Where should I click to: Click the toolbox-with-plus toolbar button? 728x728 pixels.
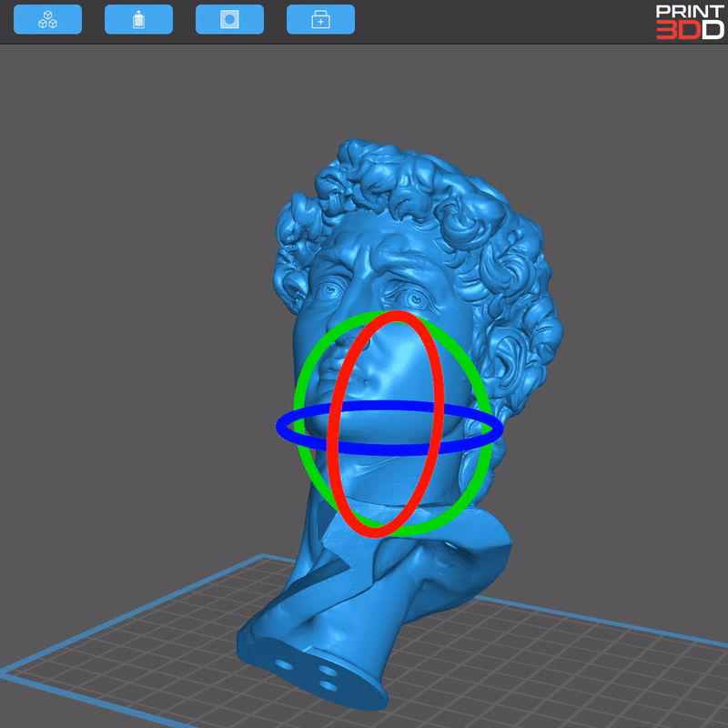click(x=321, y=19)
